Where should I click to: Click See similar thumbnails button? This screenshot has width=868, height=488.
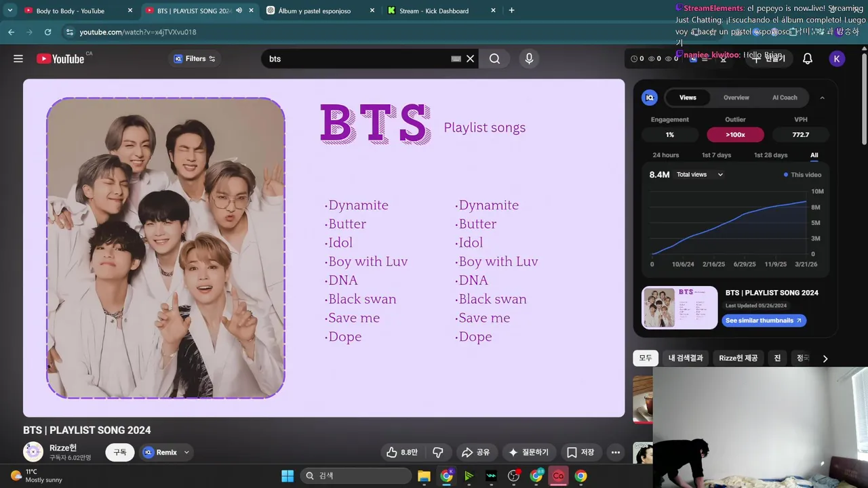coord(764,321)
